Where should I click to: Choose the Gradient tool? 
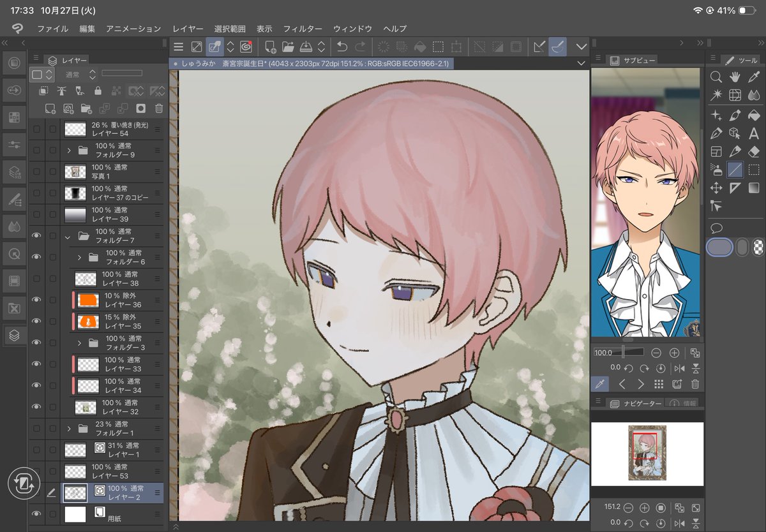pyautogui.click(x=754, y=188)
